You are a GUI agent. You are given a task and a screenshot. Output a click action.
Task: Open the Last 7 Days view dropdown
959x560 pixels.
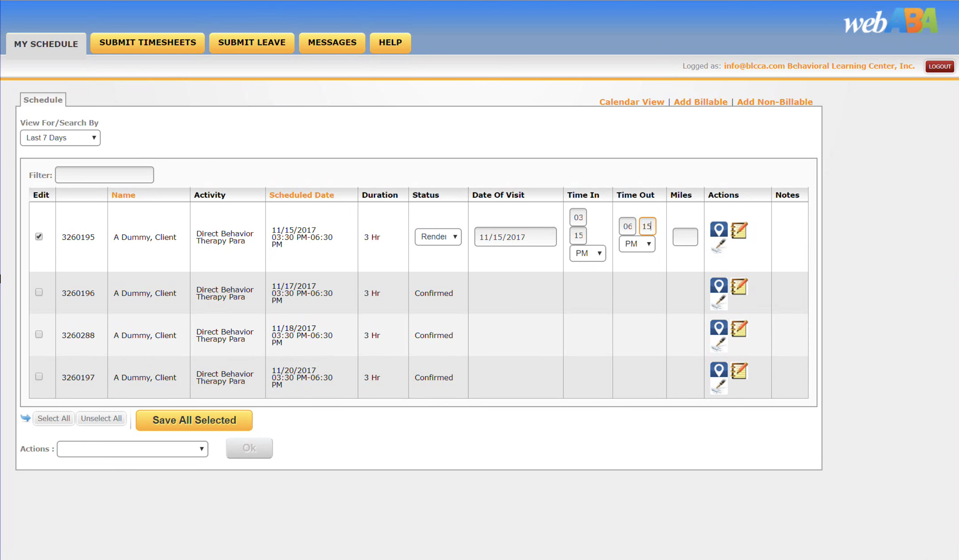coord(60,138)
